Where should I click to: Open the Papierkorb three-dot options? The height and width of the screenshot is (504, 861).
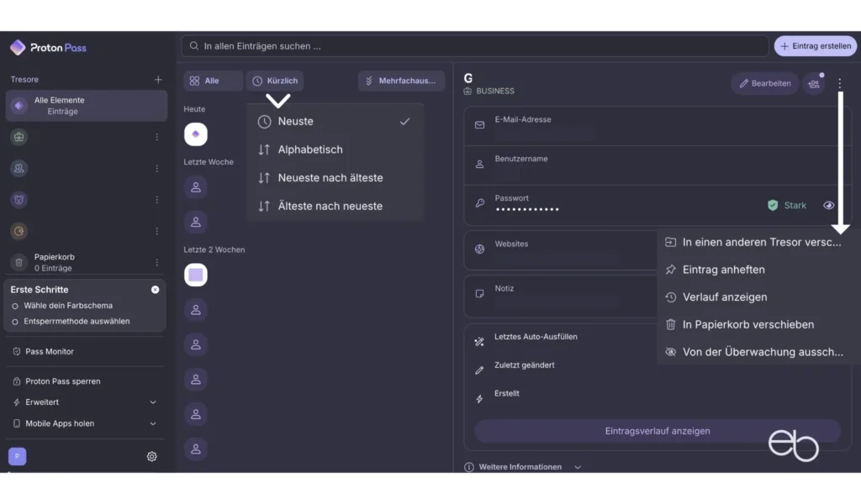pos(156,262)
